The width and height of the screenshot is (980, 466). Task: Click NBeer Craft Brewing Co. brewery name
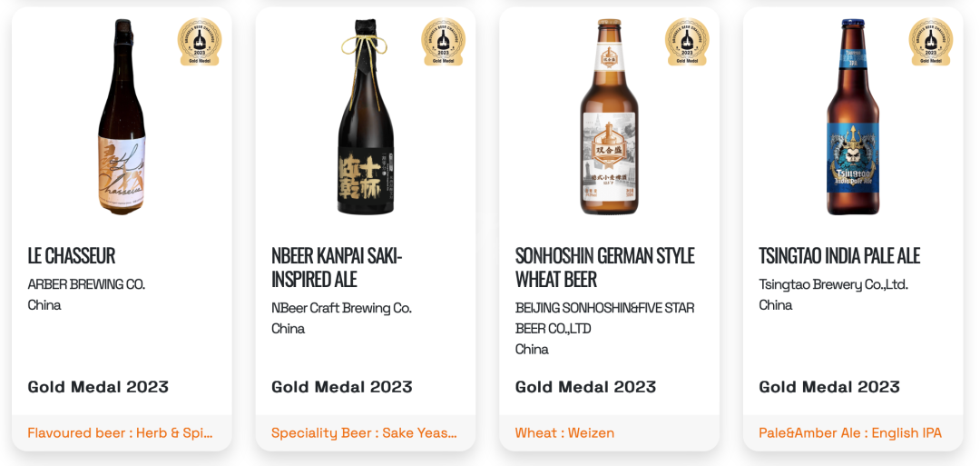point(341,308)
